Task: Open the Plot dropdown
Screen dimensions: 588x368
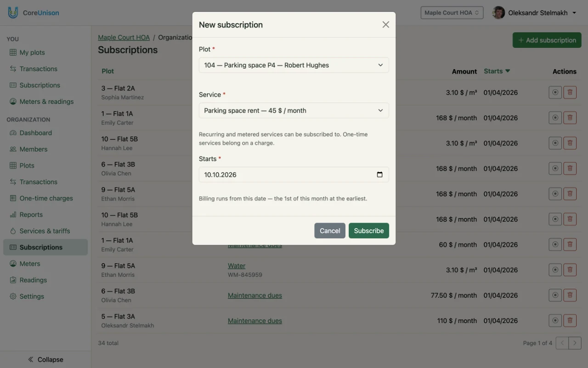Action: point(294,65)
